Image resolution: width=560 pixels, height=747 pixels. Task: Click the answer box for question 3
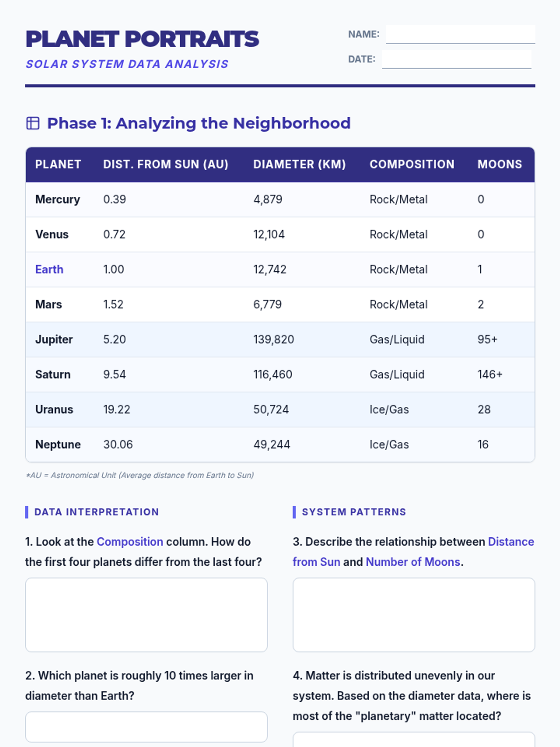(x=413, y=614)
